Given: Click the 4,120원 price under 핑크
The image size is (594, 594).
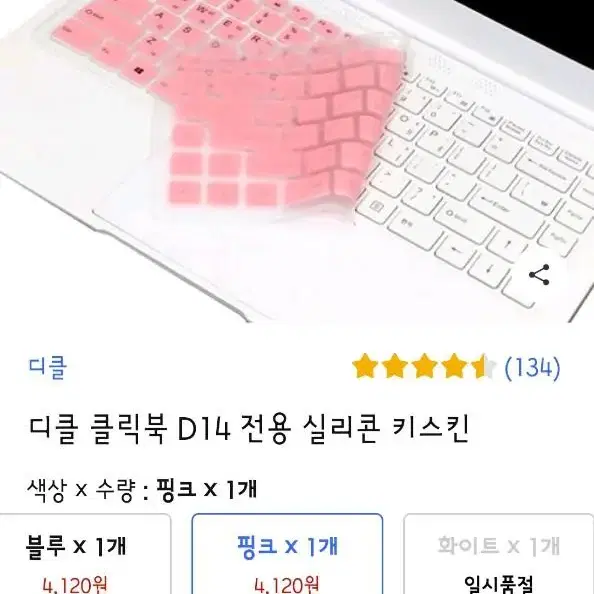Looking at the screenshot, I should pyautogui.click(x=287, y=585).
